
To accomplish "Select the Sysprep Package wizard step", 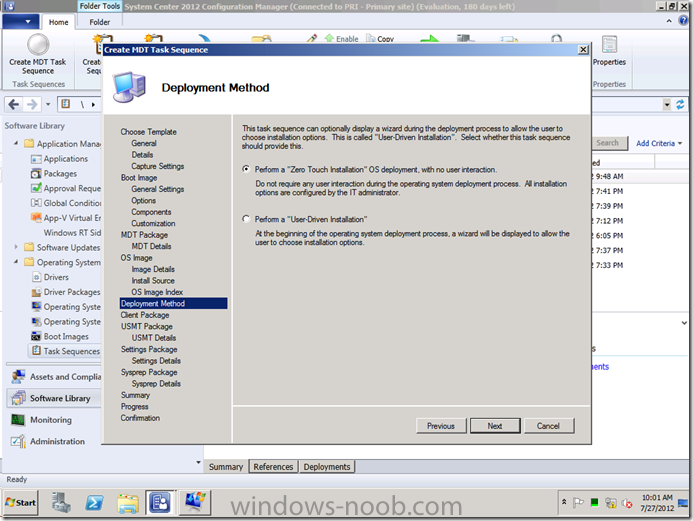I will click(149, 372).
